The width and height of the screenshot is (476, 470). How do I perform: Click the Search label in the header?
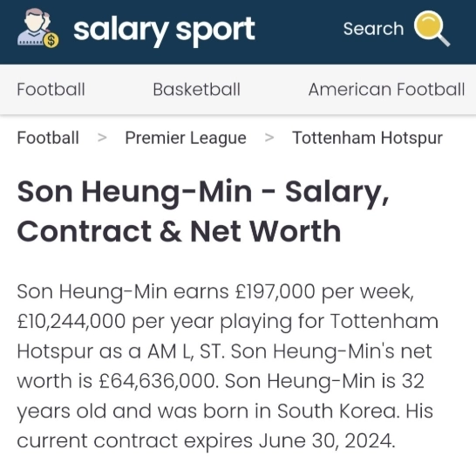click(x=373, y=29)
